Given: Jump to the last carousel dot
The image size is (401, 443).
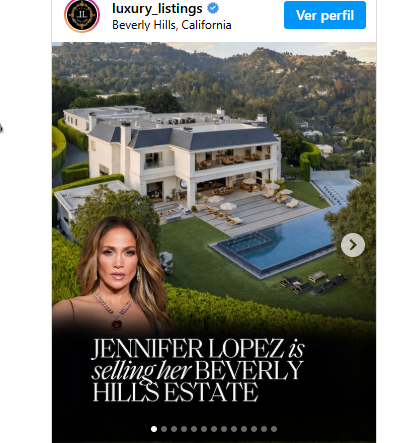Looking at the screenshot, I should (x=274, y=429).
